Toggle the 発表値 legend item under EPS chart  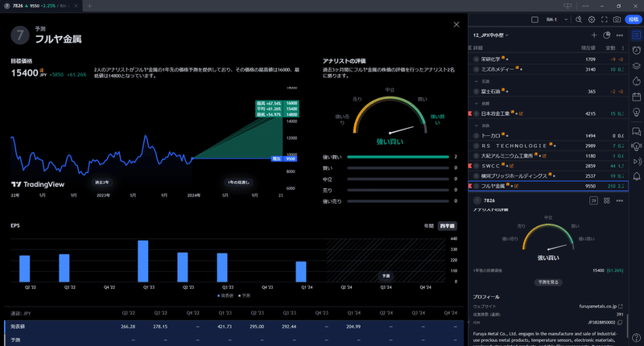click(225, 295)
